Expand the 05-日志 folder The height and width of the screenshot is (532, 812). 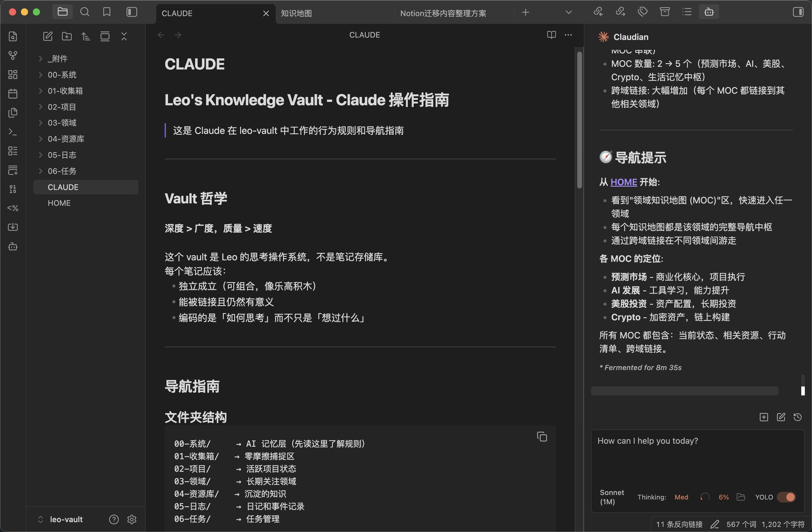point(62,155)
